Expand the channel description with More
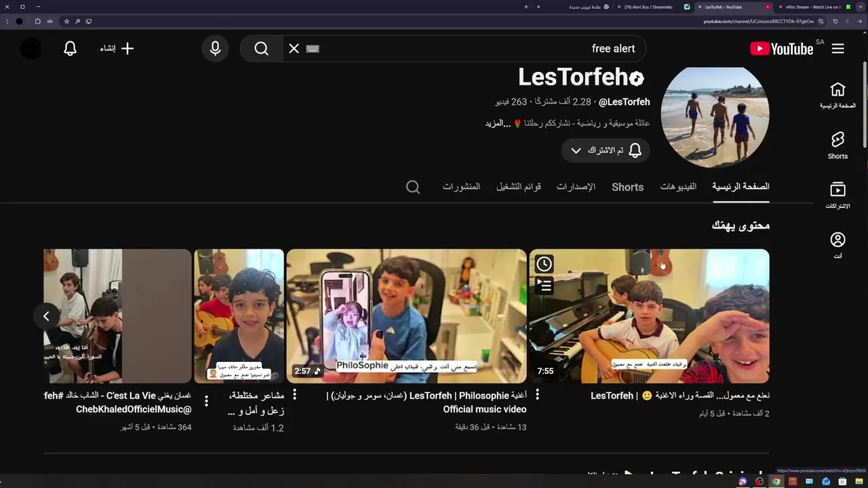868x488 pixels. [498, 123]
